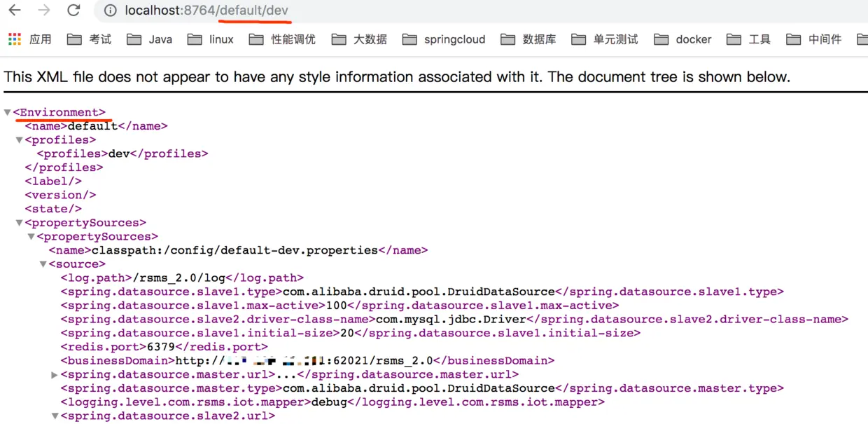Open the 中间件 bookmarks folder
The width and height of the screenshot is (868, 424).
(x=813, y=39)
